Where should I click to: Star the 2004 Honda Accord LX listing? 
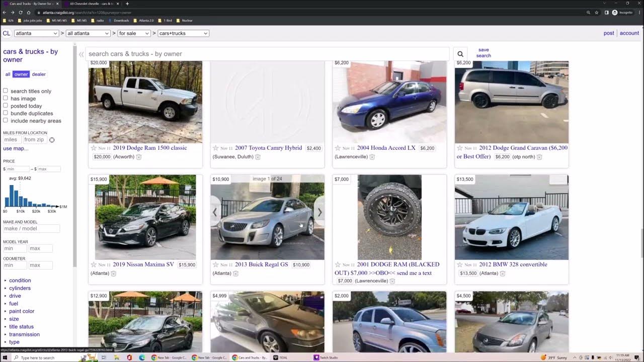click(338, 148)
